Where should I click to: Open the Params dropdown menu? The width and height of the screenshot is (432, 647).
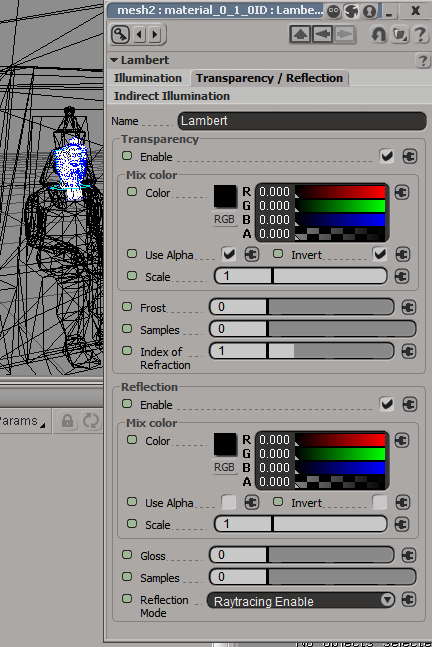click(21, 421)
